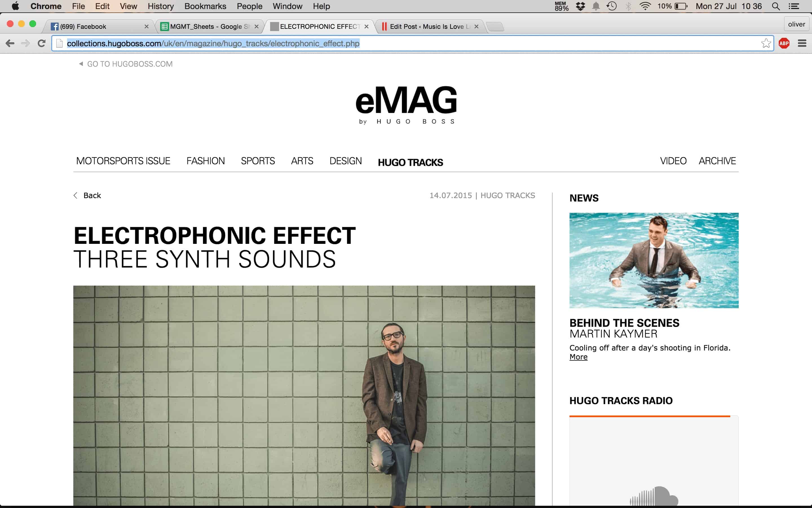Switch to the MGMT_Sheets Google Sheets tab
Image resolution: width=812 pixels, height=508 pixels.
(209, 27)
